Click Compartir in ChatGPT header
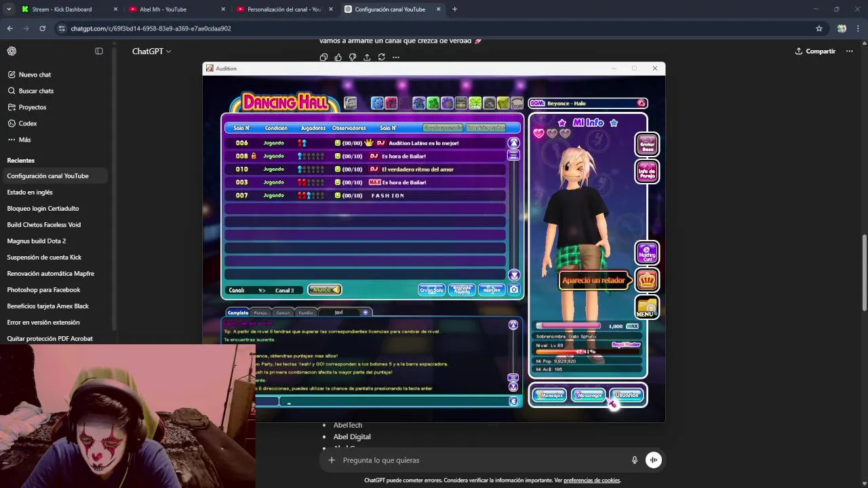Image resolution: width=868 pixels, height=488 pixels. [x=815, y=51]
